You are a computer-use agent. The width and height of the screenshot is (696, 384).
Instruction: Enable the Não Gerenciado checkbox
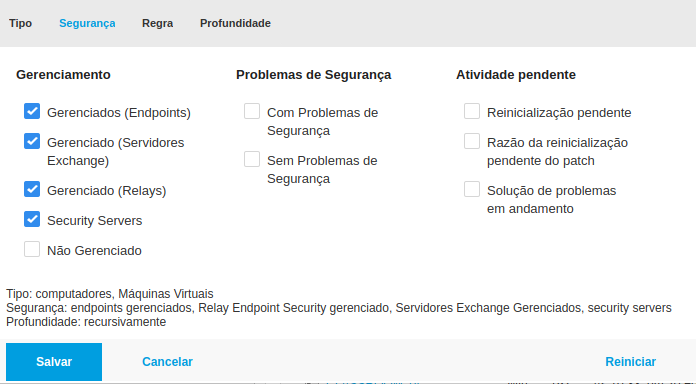[x=32, y=249]
